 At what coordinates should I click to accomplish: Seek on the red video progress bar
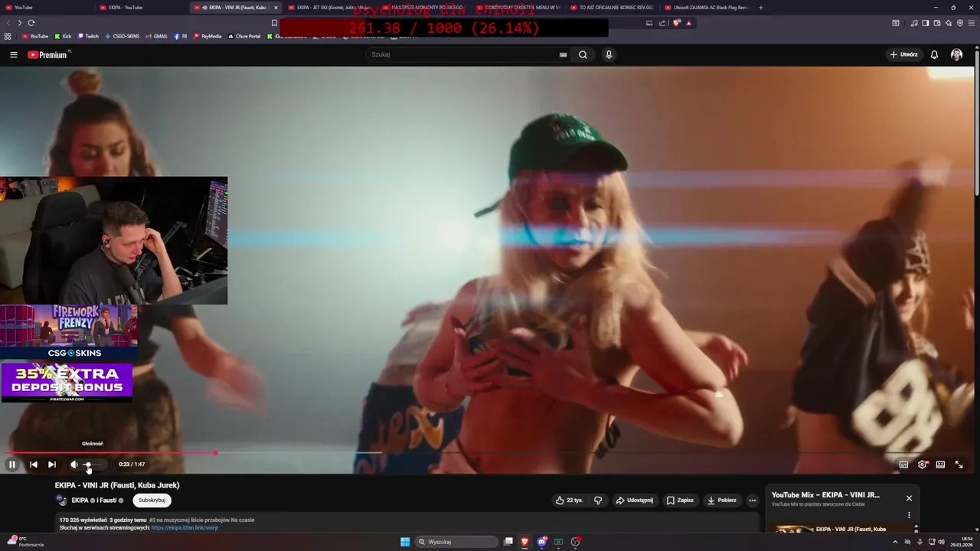(x=490, y=453)
